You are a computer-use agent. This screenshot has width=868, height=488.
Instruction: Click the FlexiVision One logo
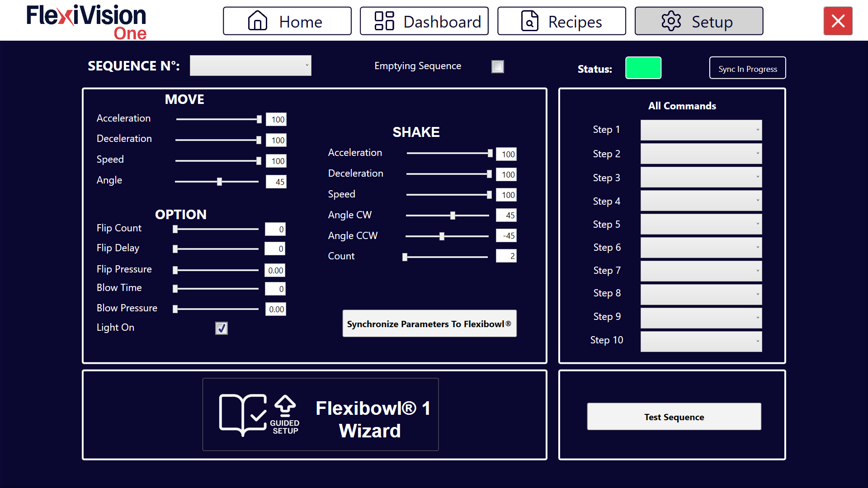pyautogui.click(x=86, y=22)
